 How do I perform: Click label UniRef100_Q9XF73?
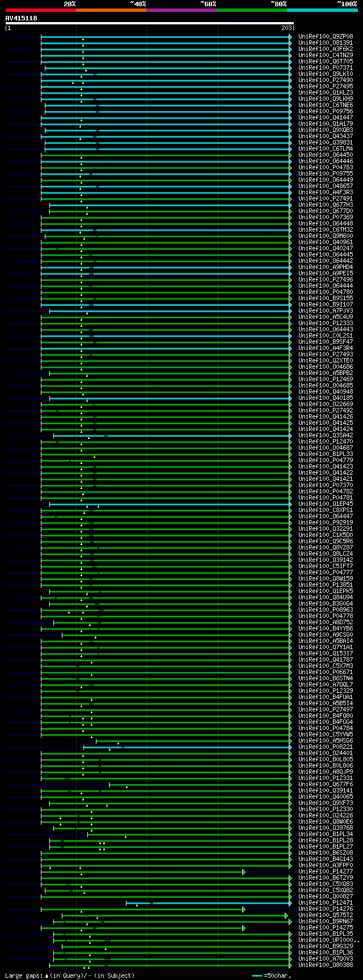[x=326, y=803]
